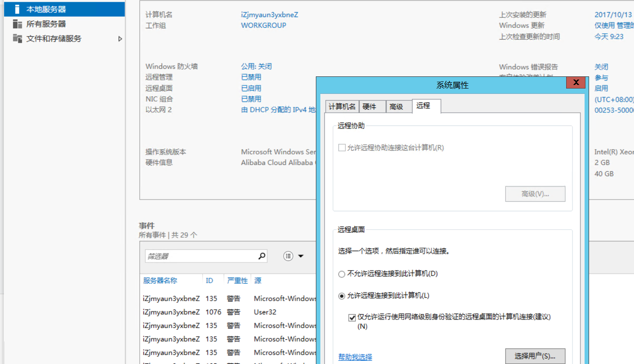The width and height of the screenshot is (634, 364).
Task: Click the 事件 section heading
Action: pos(147,226)
